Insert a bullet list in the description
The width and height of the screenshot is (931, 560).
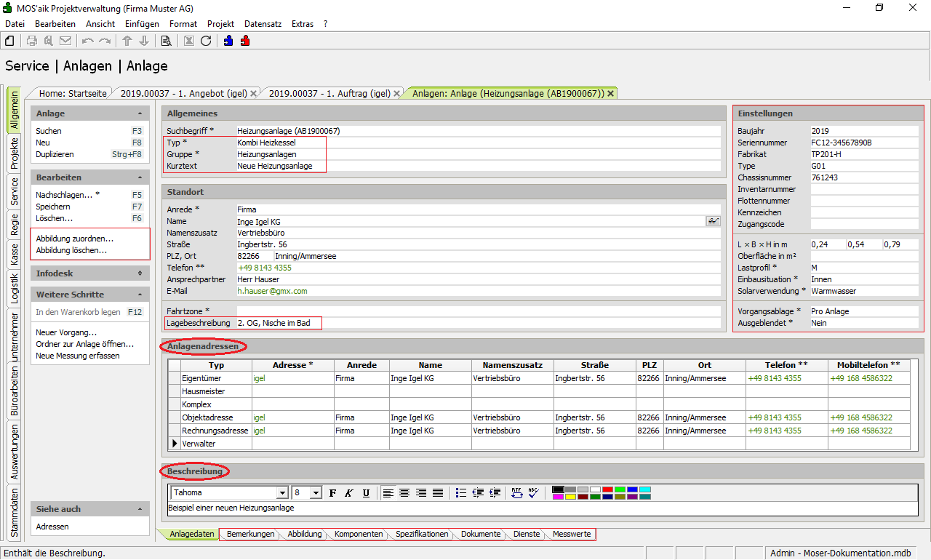coord(460,493)
